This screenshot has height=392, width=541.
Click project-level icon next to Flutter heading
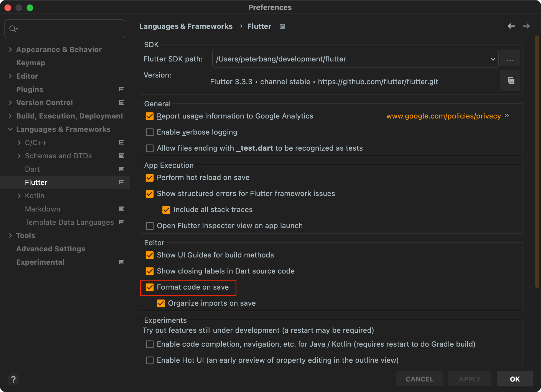tap(282, 27)
